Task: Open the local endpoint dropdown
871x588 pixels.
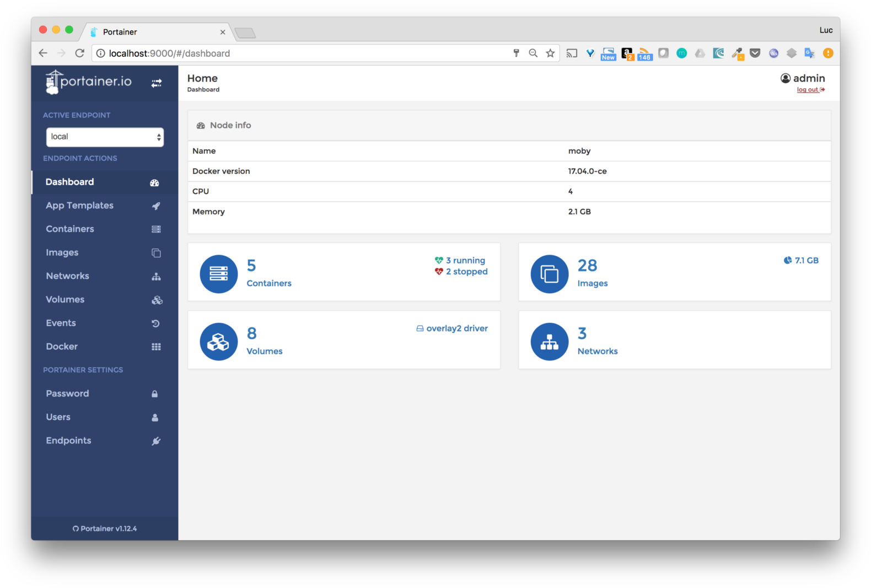Action: (105, 137)
